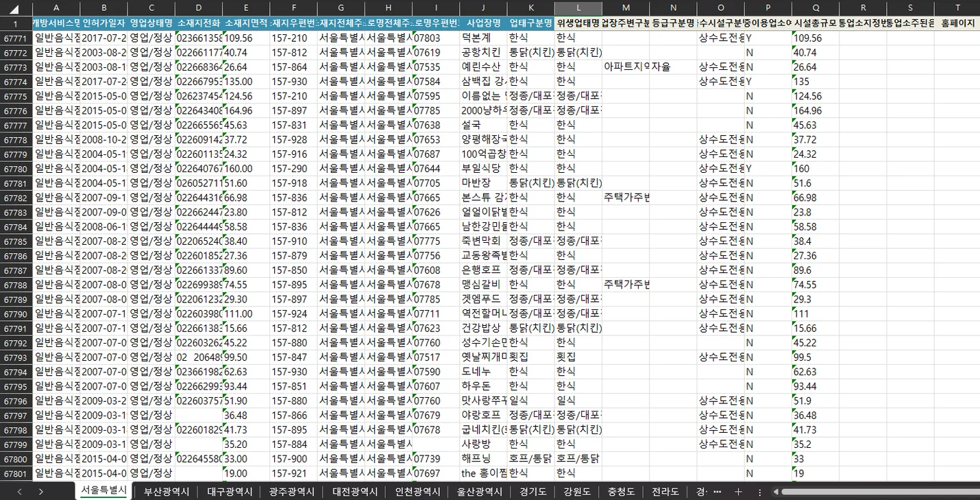Switch to the 전라도 sheet tab
The height and width of the screenshot is (500, 980).
(665, 491)
